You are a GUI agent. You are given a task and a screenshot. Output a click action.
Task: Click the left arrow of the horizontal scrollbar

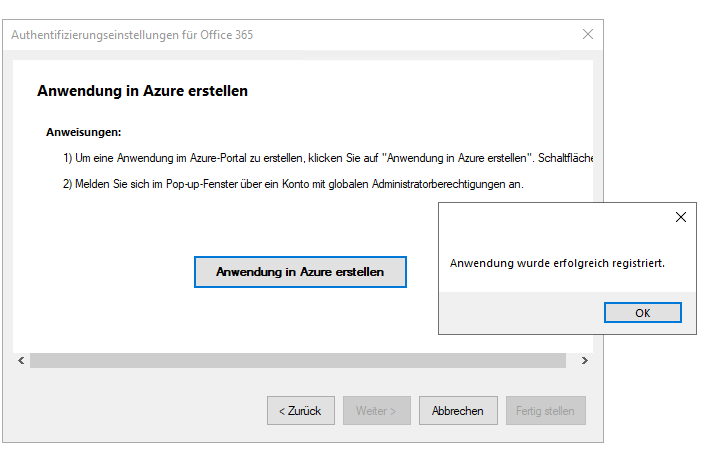point(21,360)
